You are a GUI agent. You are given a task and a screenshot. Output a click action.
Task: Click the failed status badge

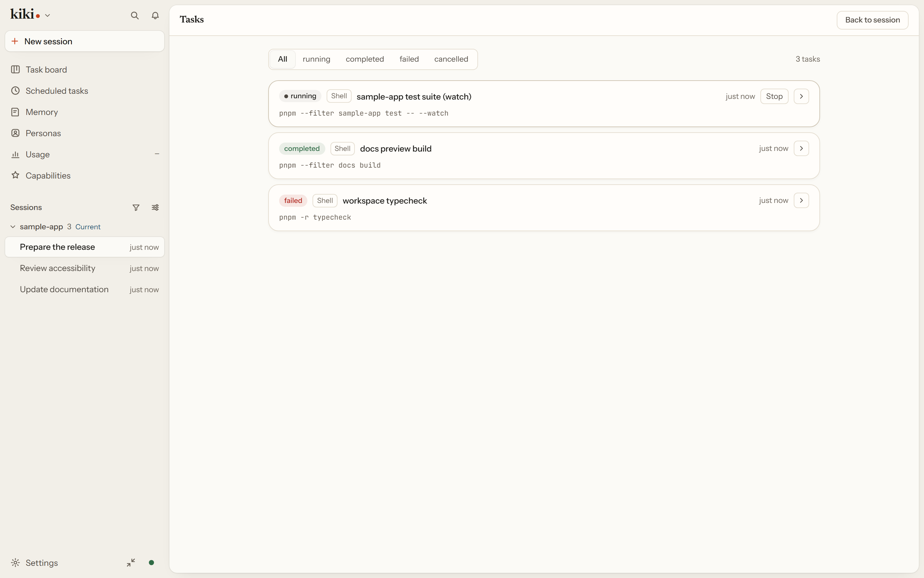click(x=293, y=200)
